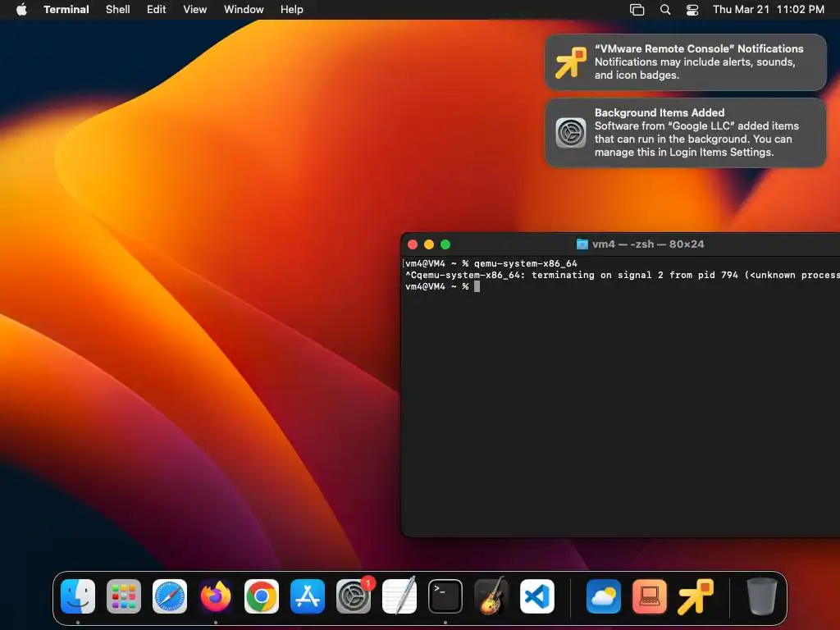Image resolution: width=840 pixels, height=630 pixels.
Task: Open Spotlight search in menu bar
Action: tap(664, 10)
